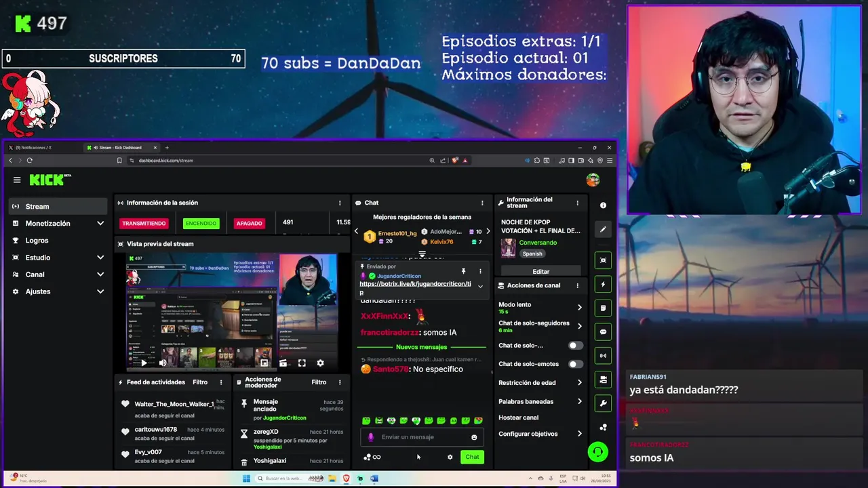Switch to Stream - Kick Dashboard tab
This screenshot has width=868, height=488.
tap(121, 147)
